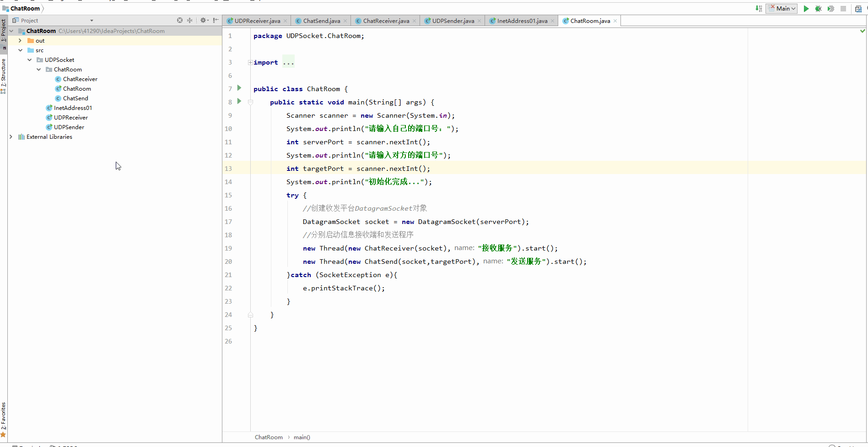This screenshot has height=447, width=868.
Task: Close the ChatReceiver.java tab
Action: [x=414, y=21]
